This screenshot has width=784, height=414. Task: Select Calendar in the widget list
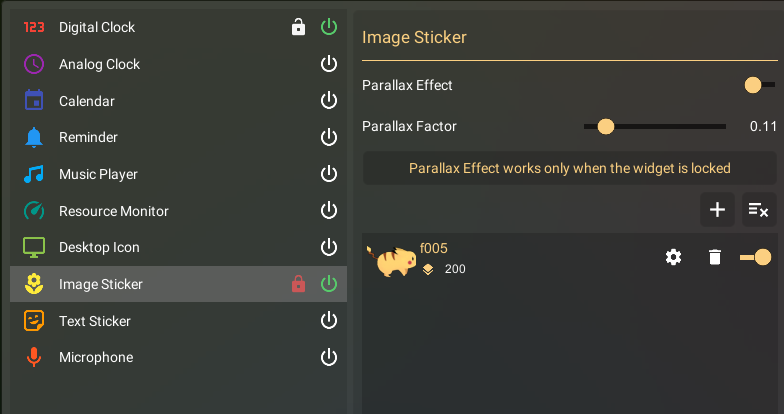[x=87, y=101]
